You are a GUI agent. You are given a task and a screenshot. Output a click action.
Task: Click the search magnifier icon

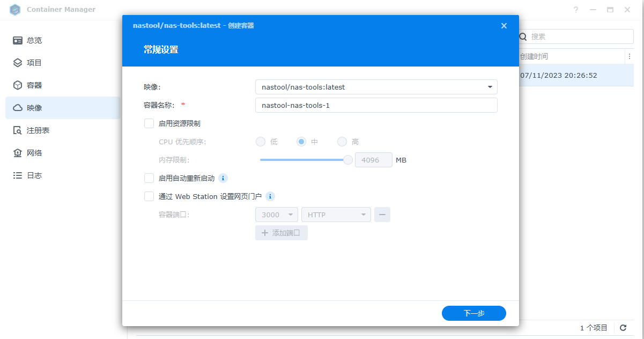coord(523,36)
